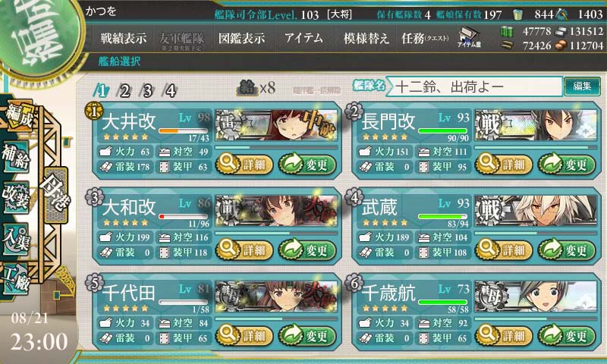Click the fleet name text field
The image size is (607, 364).
click(473, 86)
